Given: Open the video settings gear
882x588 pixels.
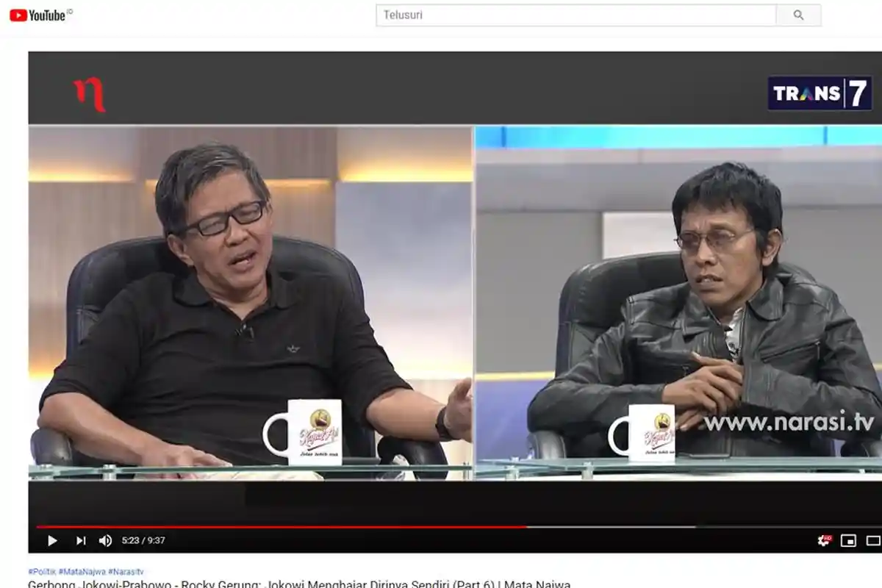Looking at the screenshot, I should 824,541.
